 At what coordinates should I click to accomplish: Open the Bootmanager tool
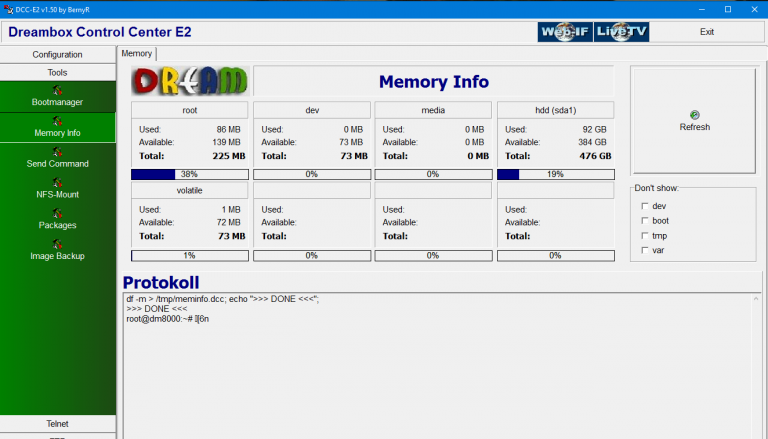(x=57, y=96)
